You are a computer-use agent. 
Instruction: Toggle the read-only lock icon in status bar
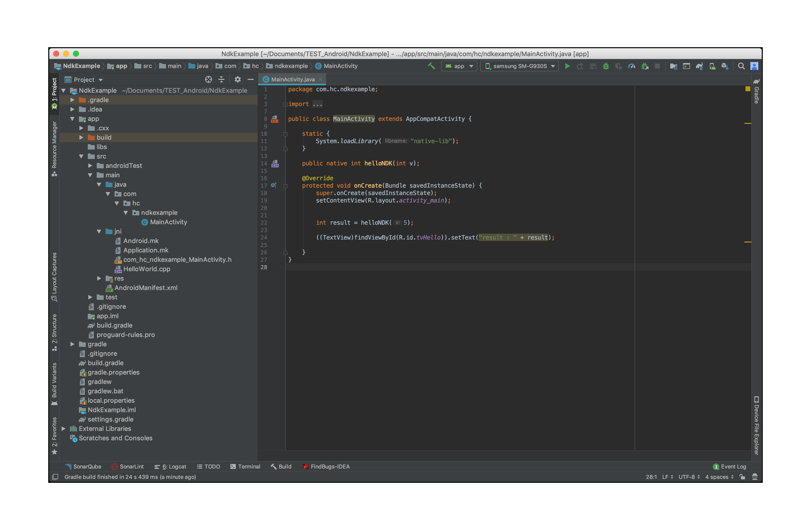(742, 477)
